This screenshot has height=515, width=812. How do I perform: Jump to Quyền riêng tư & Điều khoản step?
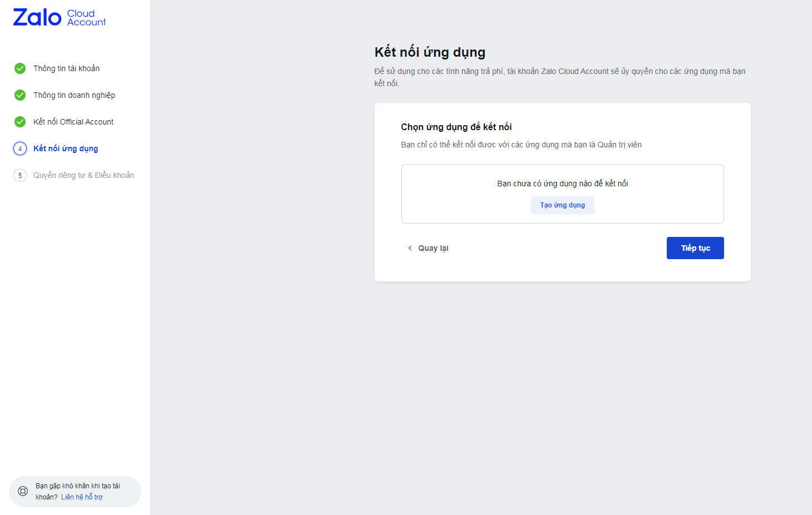83,175
